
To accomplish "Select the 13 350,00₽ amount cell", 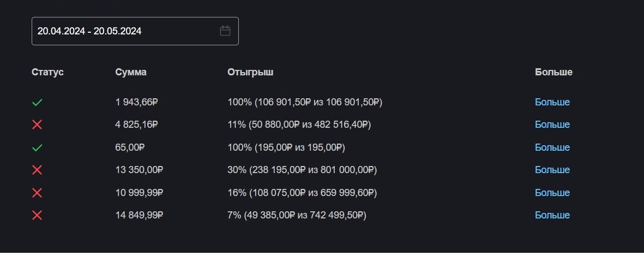I will (140, 170).
